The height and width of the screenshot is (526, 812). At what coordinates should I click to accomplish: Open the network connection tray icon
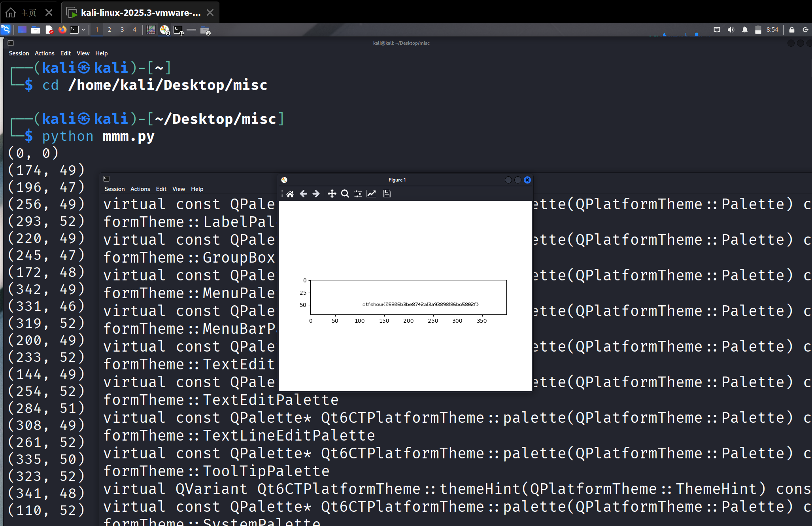click(717, 30)
